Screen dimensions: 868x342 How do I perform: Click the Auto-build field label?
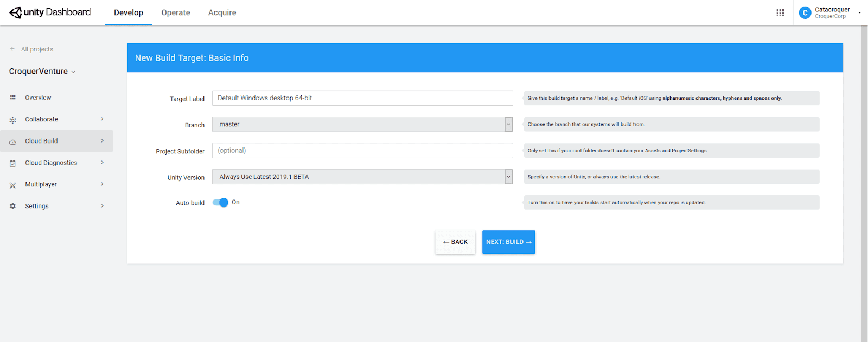point(190,203)
